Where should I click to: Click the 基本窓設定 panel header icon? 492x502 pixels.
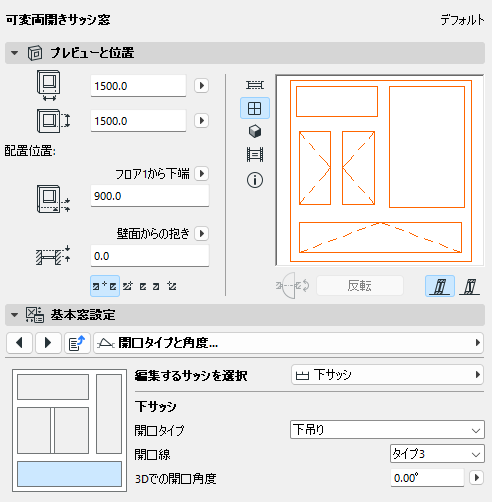(x=35, y=315)
